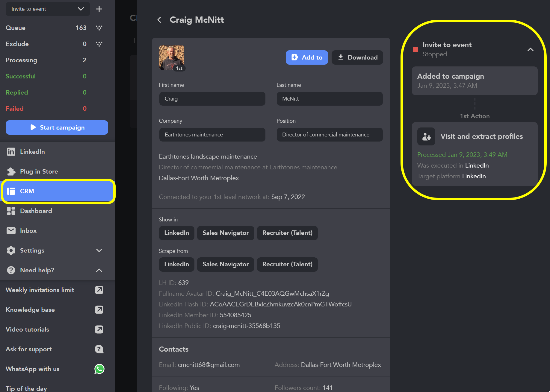Toggle Recruiter (Talent) under Show in

click(287, 233)
